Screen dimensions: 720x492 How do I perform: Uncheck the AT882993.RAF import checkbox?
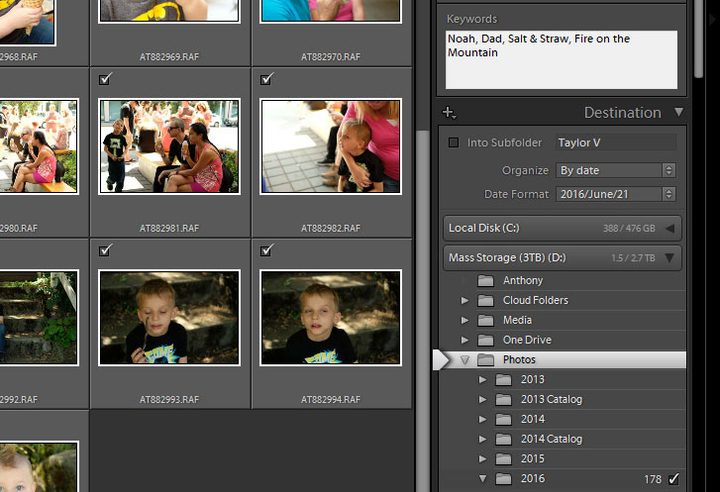[105, 250]
